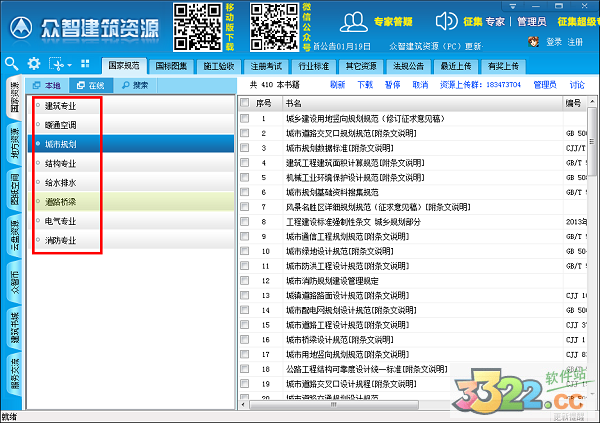The width and height of the screenshot is (600, 423).
Task: Tick checkbox for row 1 城乡建设用地竖向规划规范
Action: pos(245,119)
